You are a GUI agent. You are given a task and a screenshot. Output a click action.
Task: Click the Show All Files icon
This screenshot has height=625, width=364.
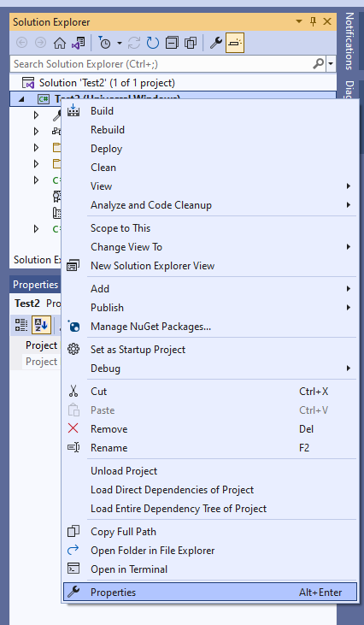[x=191, y=43]
